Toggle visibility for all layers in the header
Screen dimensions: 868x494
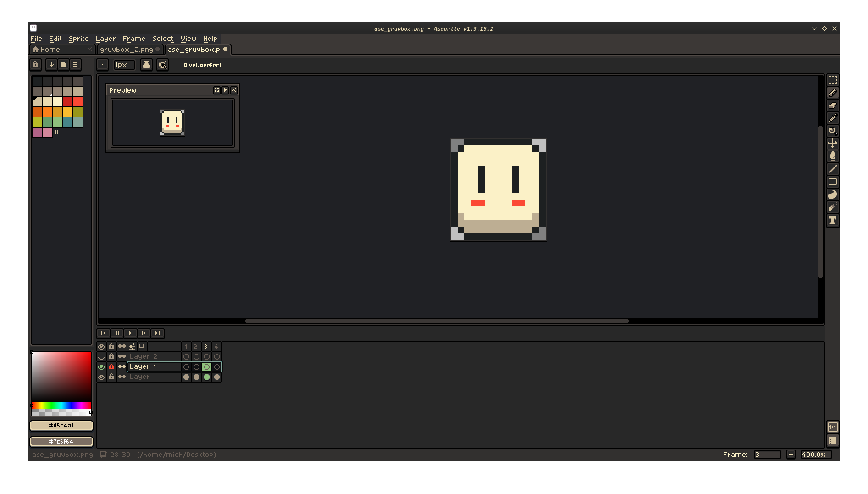[x=101, y=347]
